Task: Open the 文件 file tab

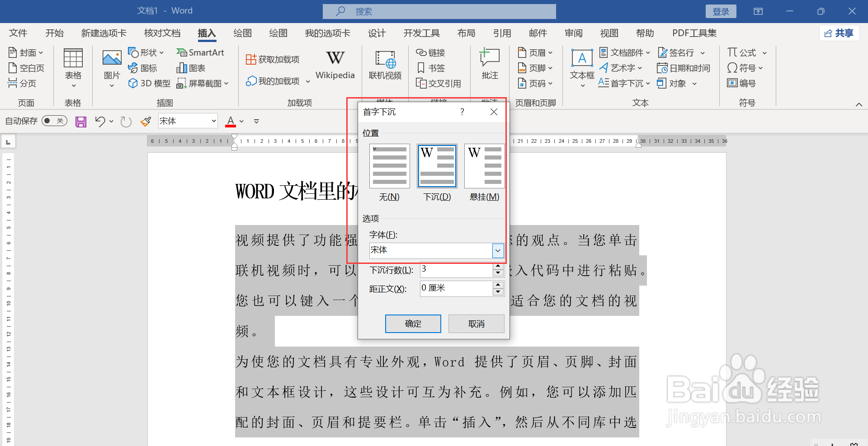Action: coord(18,33)
